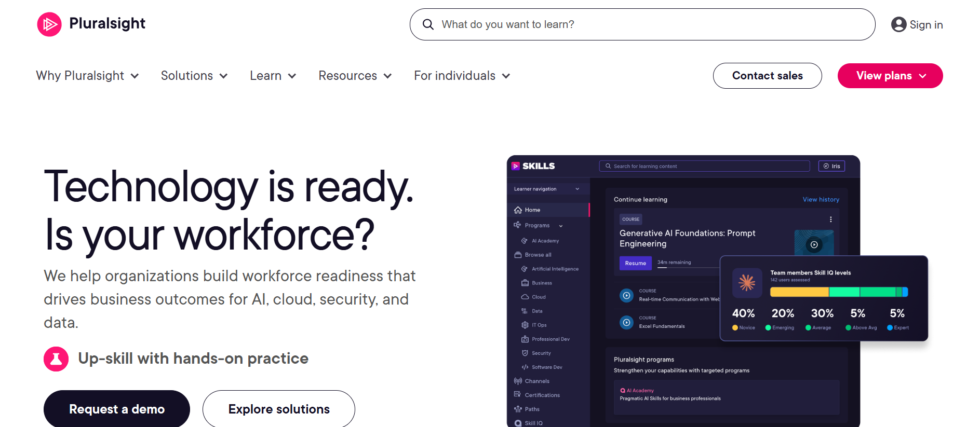Screen dimensions: 980x427
Task: Click the 30% Average value
Action: 822,313
